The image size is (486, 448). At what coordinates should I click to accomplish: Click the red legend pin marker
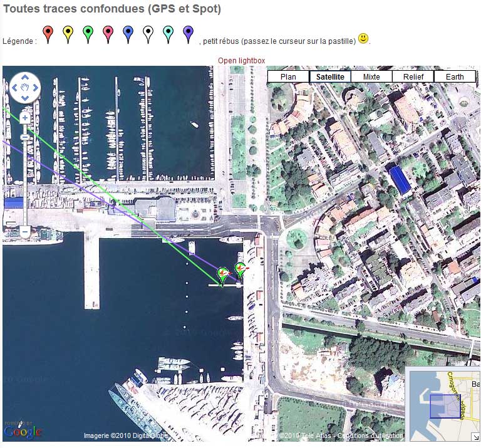pyautogui.click(x=48, y=33)
